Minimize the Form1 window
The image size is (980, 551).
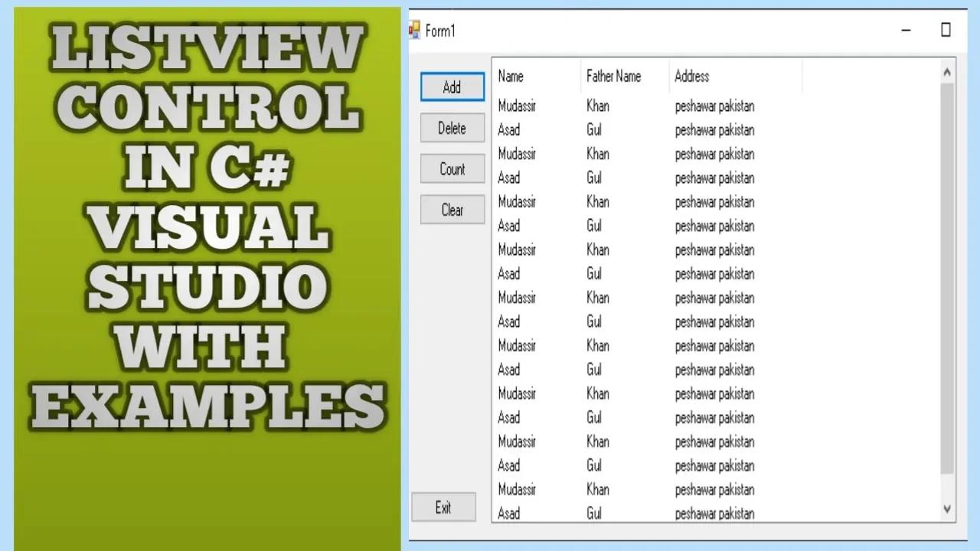(x=906, y=31)
